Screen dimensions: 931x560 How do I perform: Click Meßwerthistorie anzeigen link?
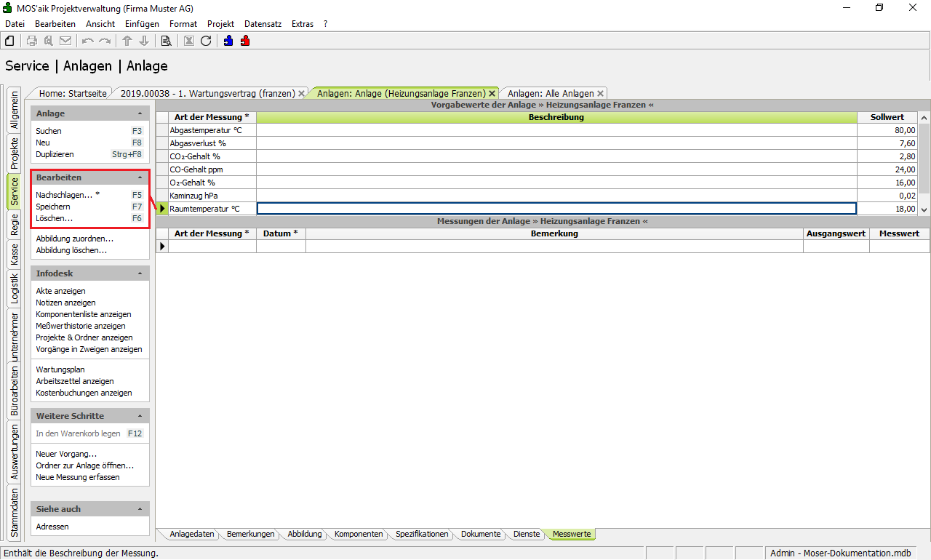coord(80,326)
